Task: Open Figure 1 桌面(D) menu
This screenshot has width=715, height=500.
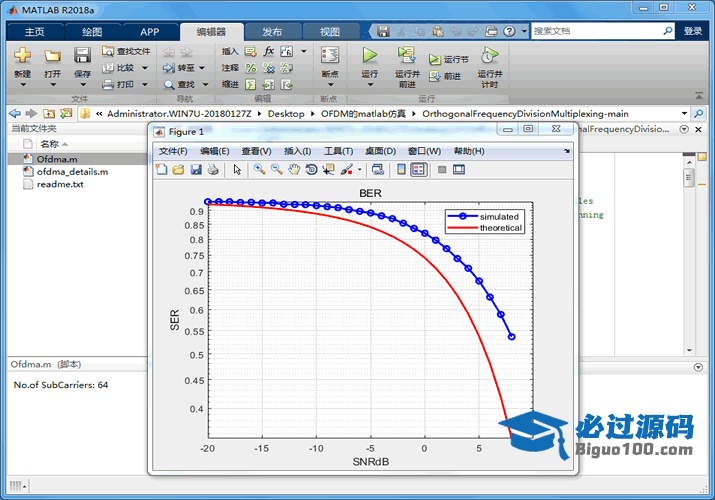Action: pos(380,151)
